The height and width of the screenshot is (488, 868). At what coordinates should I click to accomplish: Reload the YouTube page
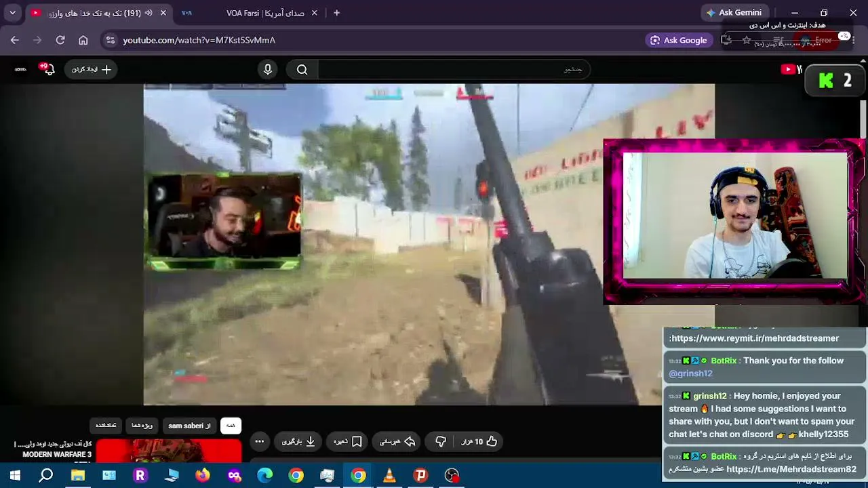60,40
